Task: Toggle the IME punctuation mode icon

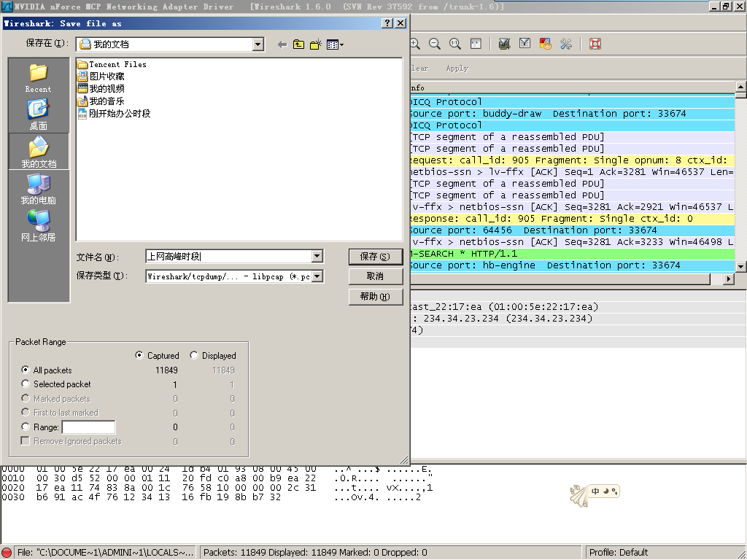Action: click(x=614, y=491)
